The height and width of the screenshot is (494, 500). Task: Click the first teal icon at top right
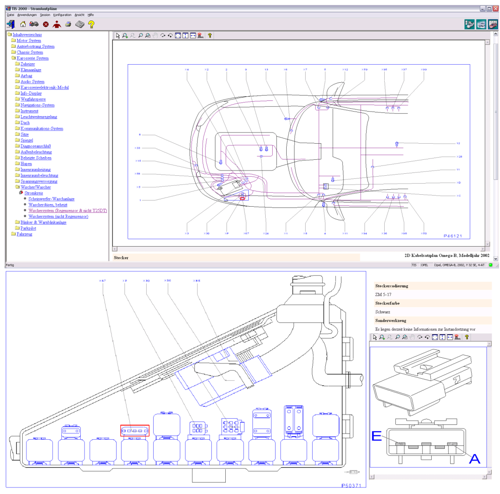(469, 24)
